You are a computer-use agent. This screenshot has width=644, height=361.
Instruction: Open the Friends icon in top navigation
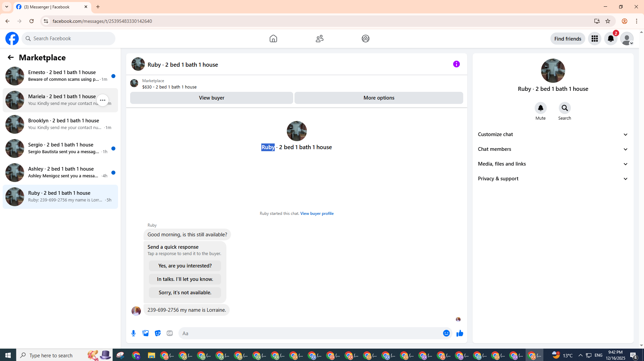[x=320, y=39]
